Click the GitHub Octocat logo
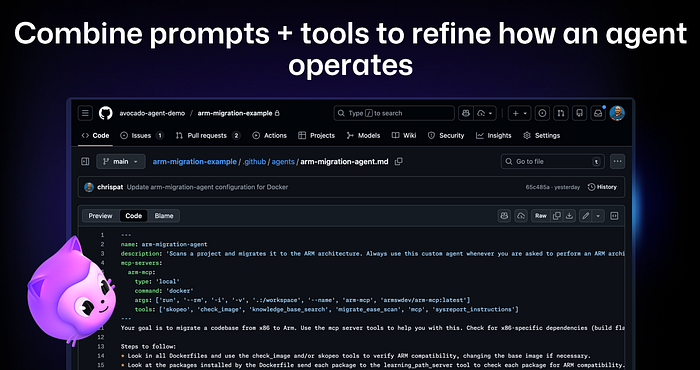 (106, 113)
